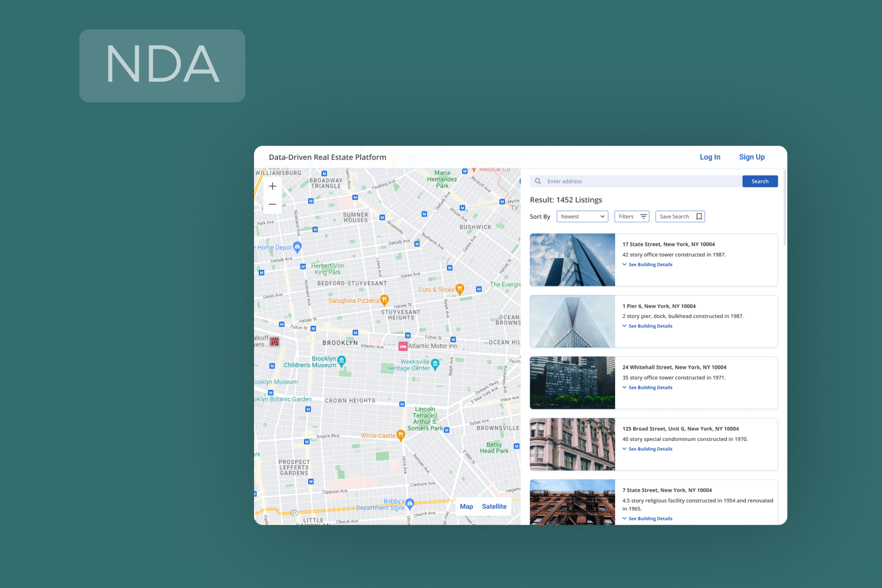Click the Result: 1452 Listings heading
Screen dimensions: 882x588
coord(566,200)
